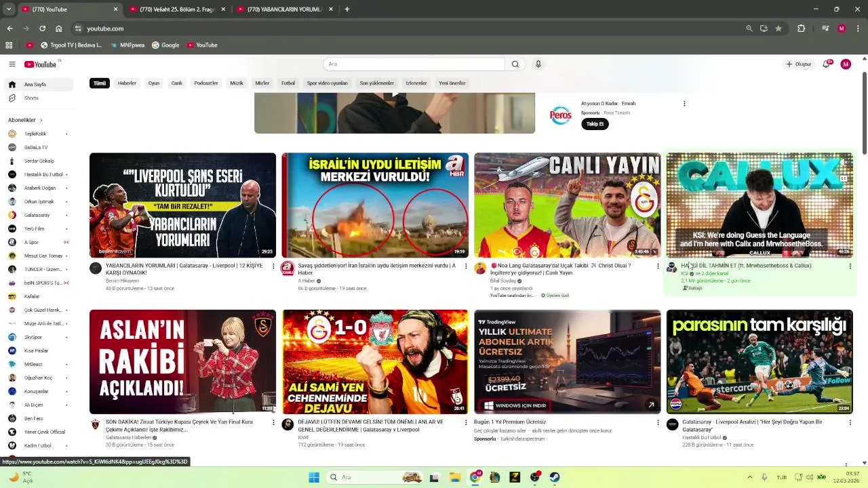Open the notifications bell
868x488 pixels.
coord(827,64)
